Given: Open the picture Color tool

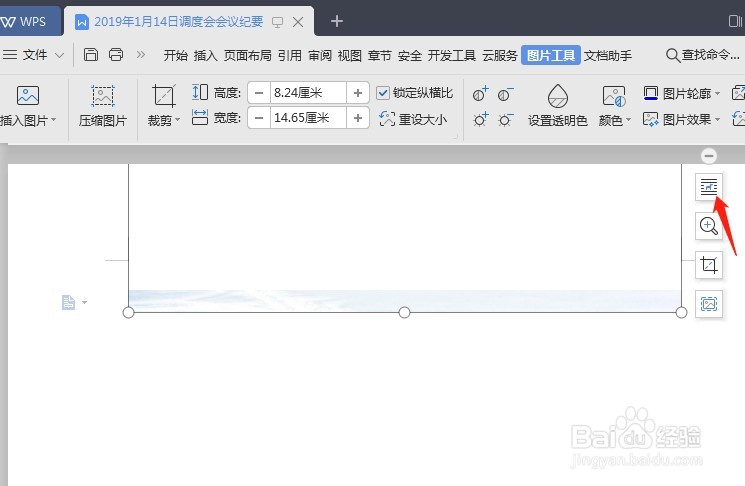Looking at the screenshot, I should (x=614, y=96).
